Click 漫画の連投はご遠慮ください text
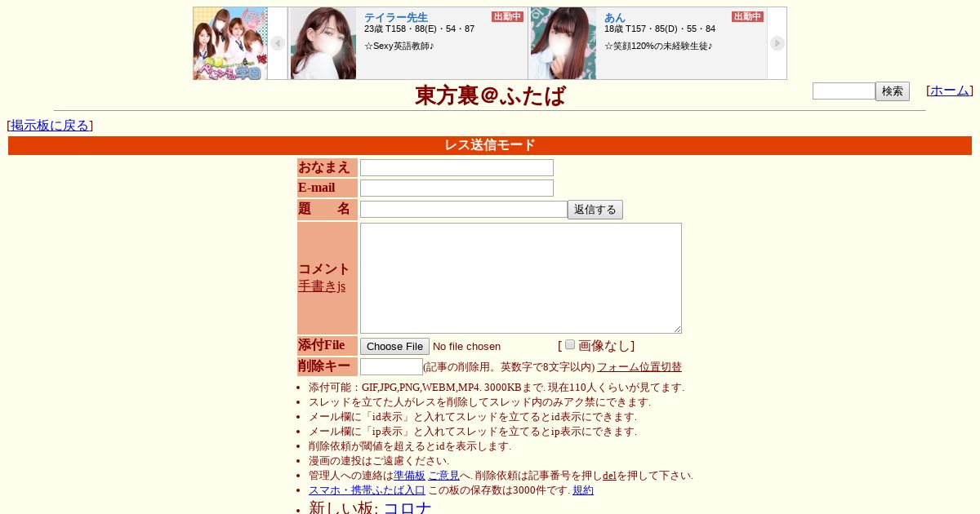The image size is (980, 514). coord(379,461)
